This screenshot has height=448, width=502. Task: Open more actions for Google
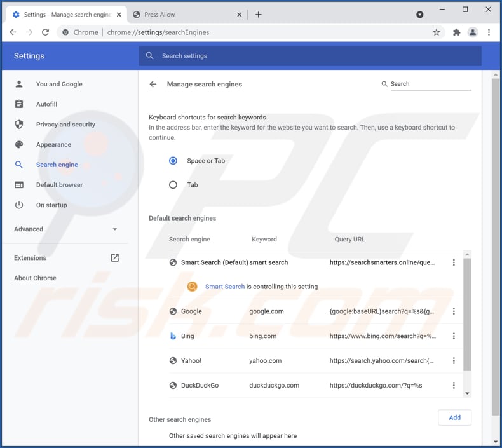(x=454, y=311)
